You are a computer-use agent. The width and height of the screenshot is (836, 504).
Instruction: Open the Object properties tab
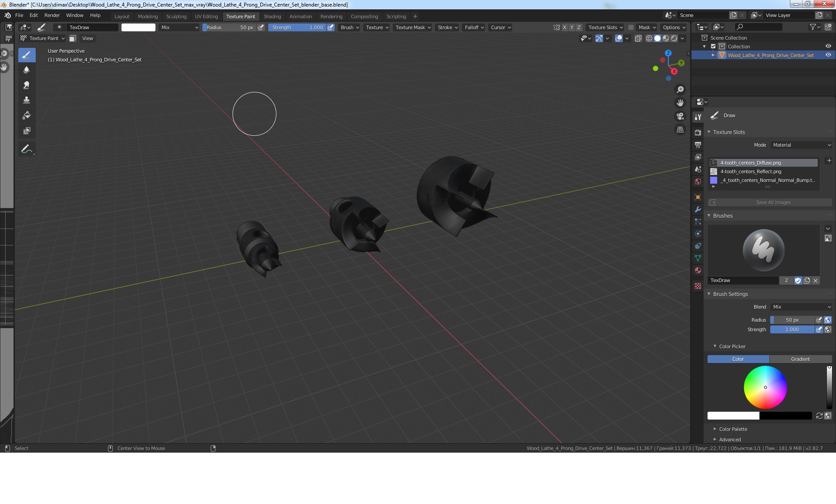(698, 197)
